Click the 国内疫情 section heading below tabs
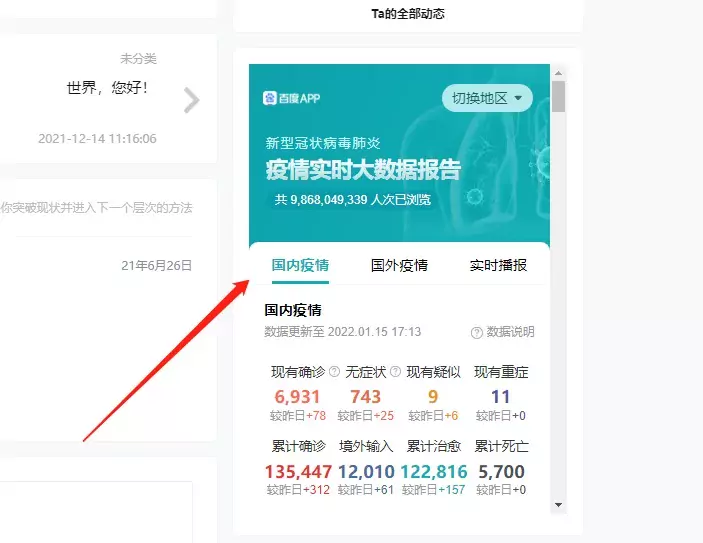 tap(293, 310)
